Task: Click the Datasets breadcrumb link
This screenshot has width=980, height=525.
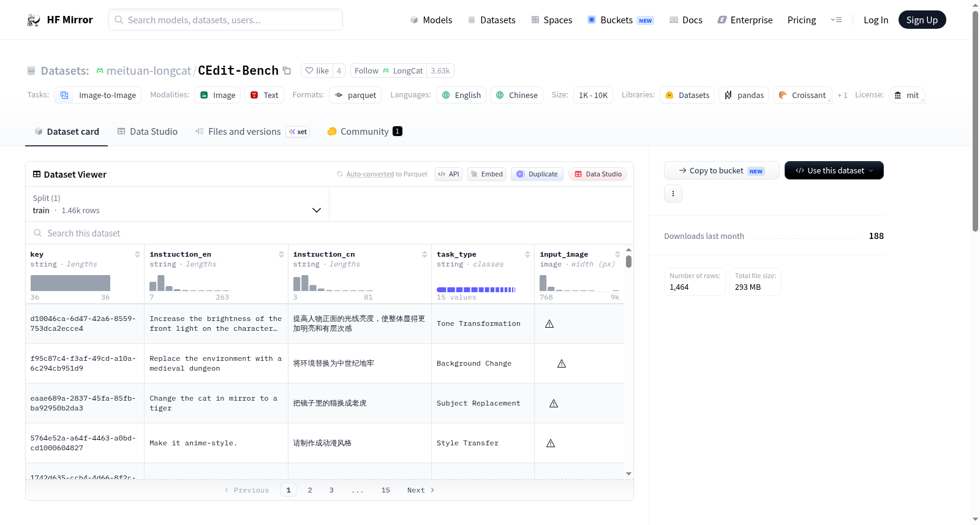Action: point(65,70)
